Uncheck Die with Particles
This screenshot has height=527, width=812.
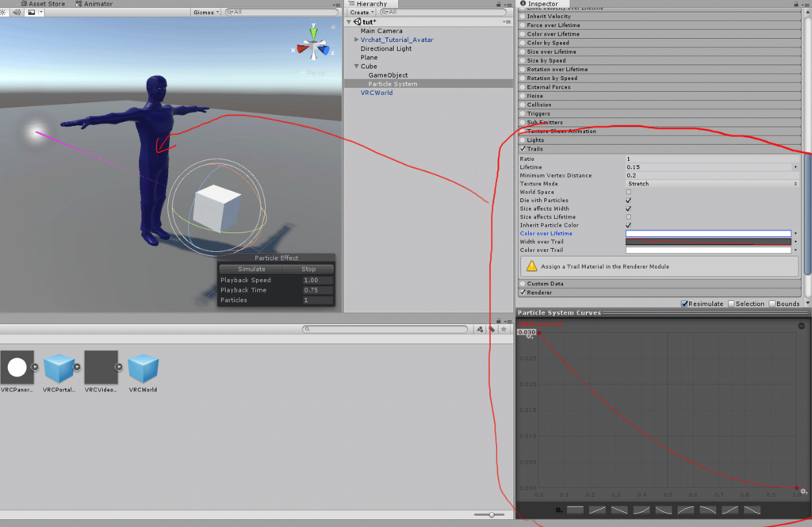pyautogui.click(x=629, y=200)
